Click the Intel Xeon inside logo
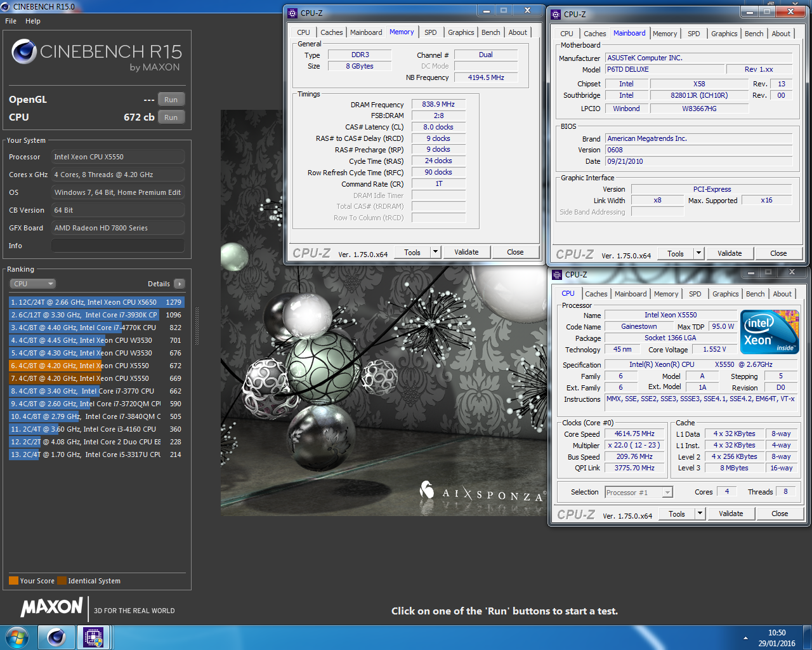Image resolution: width=812 pixels, height=650 pixels. [x=769, y=331]
